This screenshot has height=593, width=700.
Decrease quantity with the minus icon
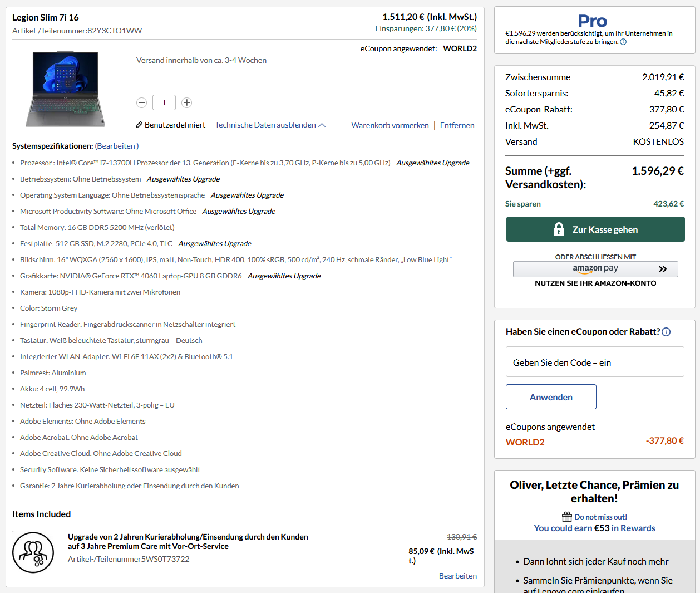141,102
